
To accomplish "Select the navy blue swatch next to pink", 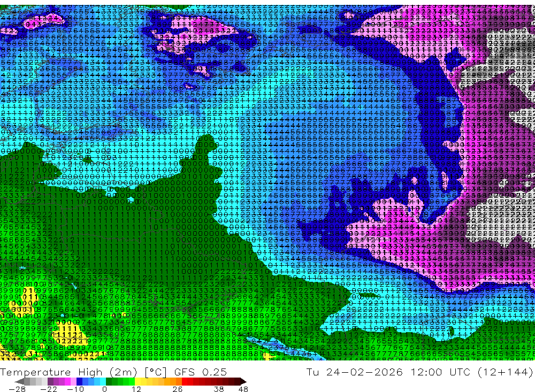I will pos(80,382).
